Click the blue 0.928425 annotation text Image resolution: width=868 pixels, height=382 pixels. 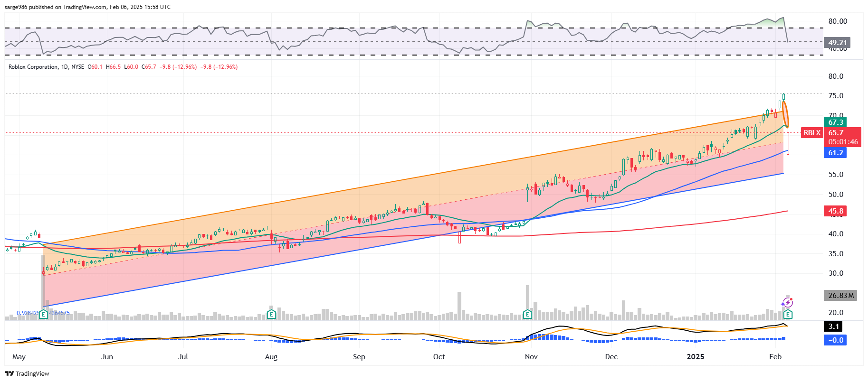click(x=28, y=313)
